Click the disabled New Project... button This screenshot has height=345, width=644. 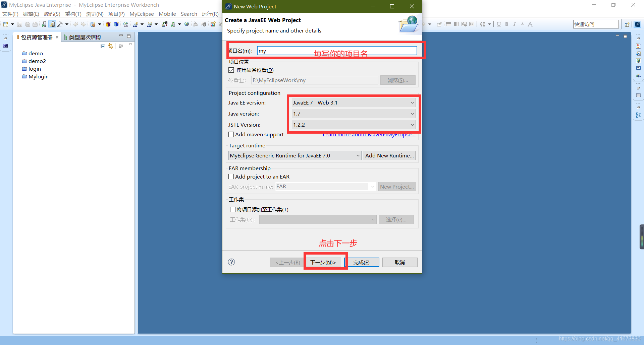coord(397,187)
